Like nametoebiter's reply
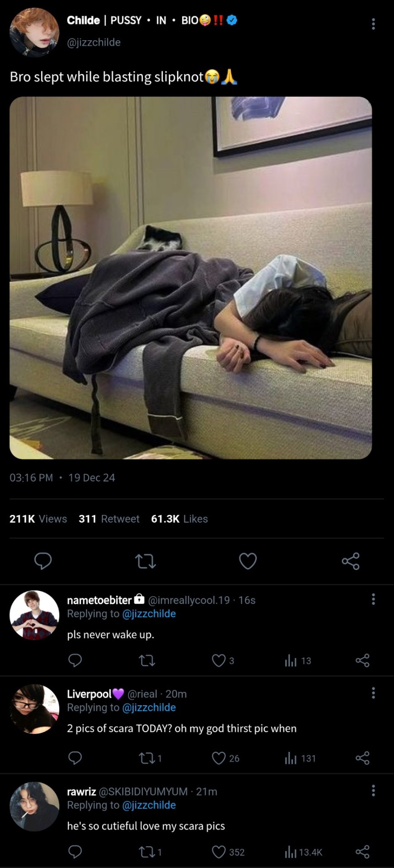This screenshot has height=868, width=394. pos(219,661)
